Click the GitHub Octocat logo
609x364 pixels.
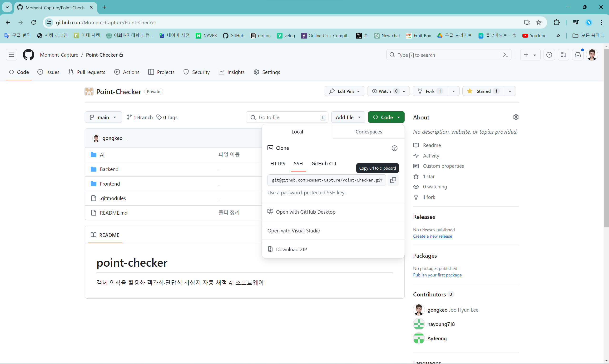[29, 55]
